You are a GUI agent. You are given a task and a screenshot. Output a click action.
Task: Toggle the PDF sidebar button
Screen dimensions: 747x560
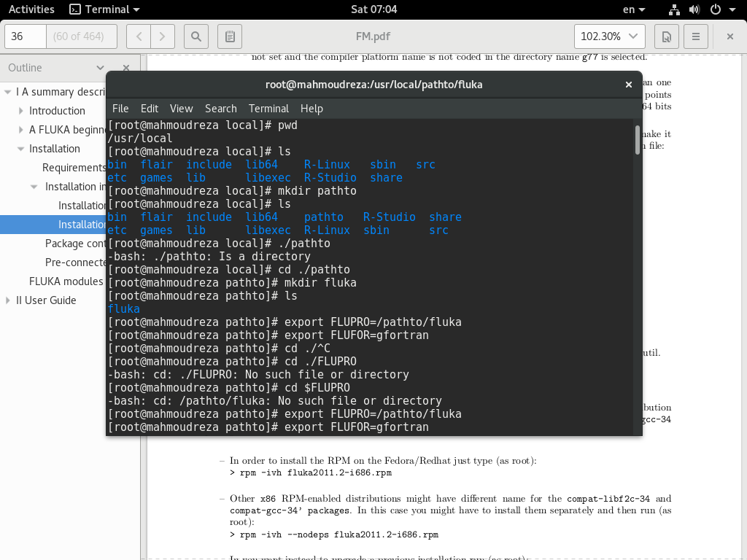tap(230, 36)
